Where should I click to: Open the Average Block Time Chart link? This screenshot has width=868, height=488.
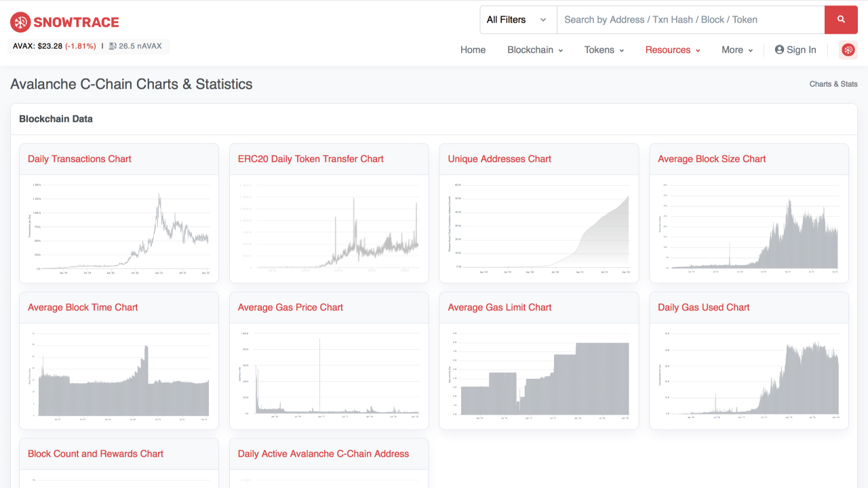(x=83, y=307)
